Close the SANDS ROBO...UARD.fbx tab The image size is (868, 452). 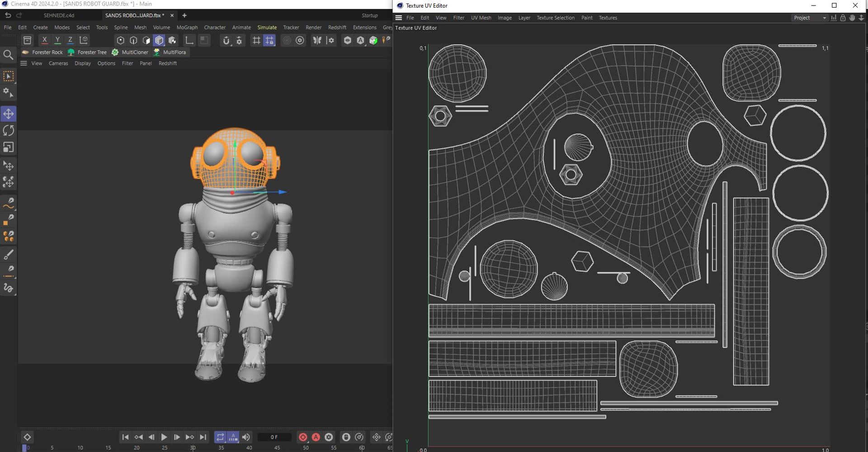(x=172, y=15)
